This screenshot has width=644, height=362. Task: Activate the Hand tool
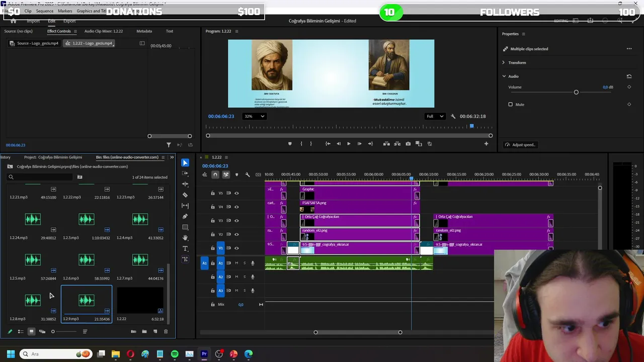pyautogui.click(x=185, y=238)
